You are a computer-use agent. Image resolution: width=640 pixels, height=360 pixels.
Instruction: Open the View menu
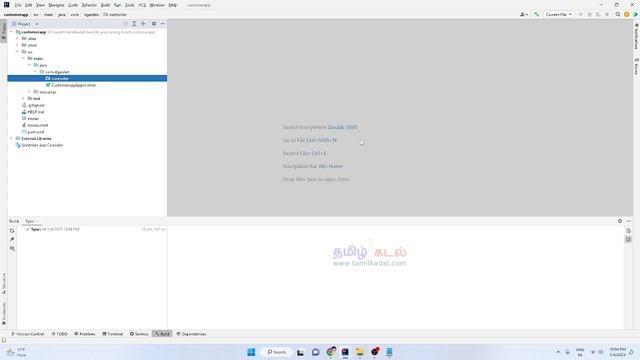(40, 5)
